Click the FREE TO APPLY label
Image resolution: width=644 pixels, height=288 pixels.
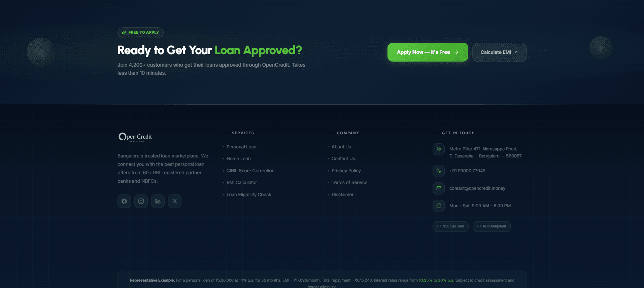pyautogui.click(x=143, y=33)
